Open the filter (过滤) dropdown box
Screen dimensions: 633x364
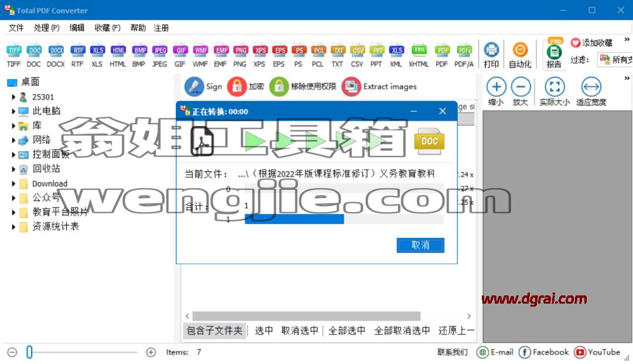tap(615, 60)
